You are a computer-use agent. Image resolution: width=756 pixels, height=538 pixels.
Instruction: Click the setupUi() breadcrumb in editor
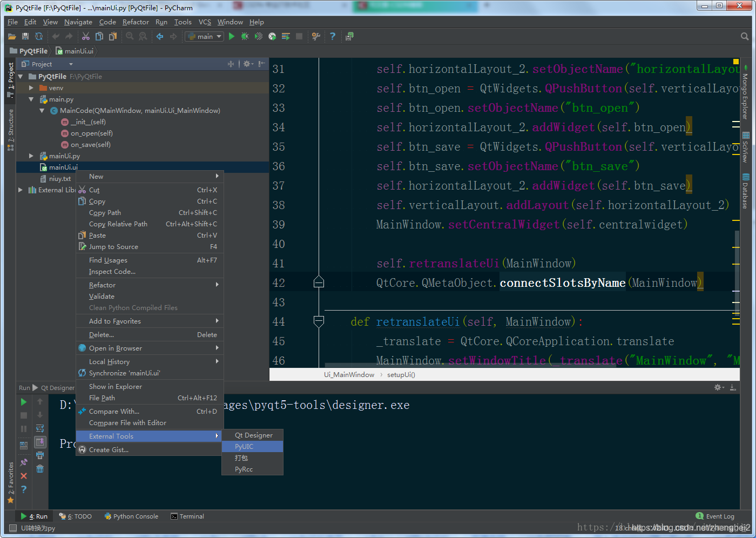401,375
